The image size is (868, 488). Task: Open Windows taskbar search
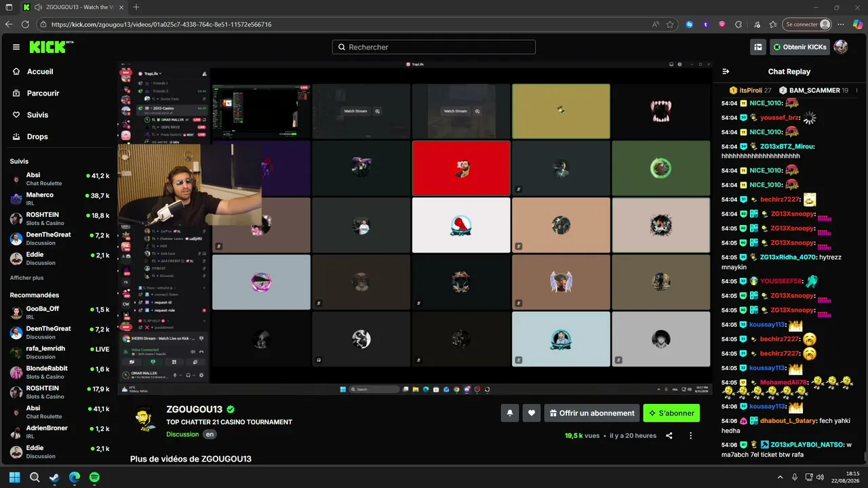[x=35, y=477]
